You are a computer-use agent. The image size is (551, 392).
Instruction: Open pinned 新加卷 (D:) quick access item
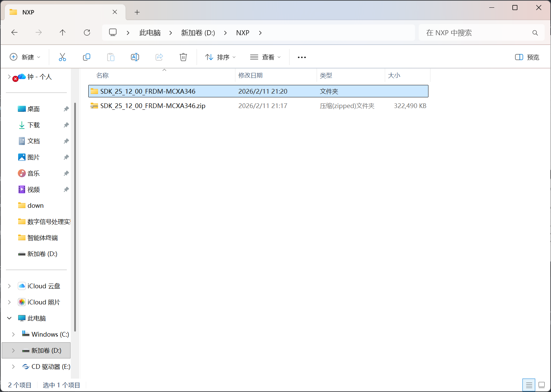42,254
